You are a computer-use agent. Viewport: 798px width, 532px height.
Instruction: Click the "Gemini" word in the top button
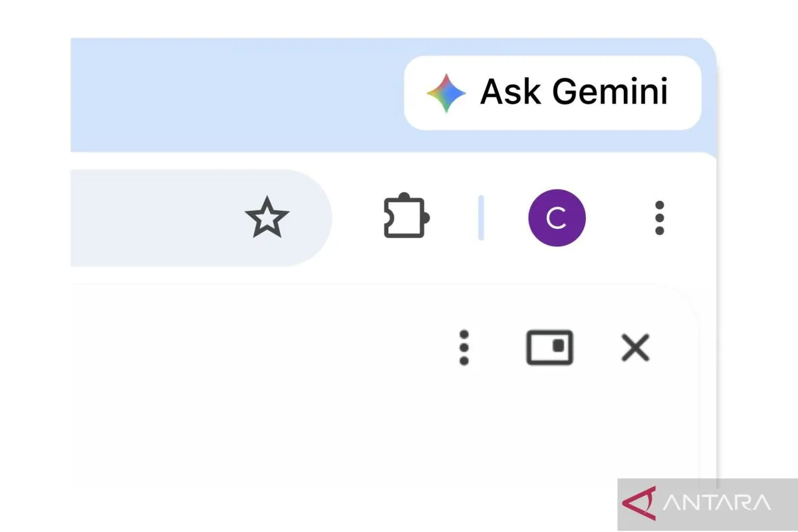pyautogui.click(x=608, y=92)
